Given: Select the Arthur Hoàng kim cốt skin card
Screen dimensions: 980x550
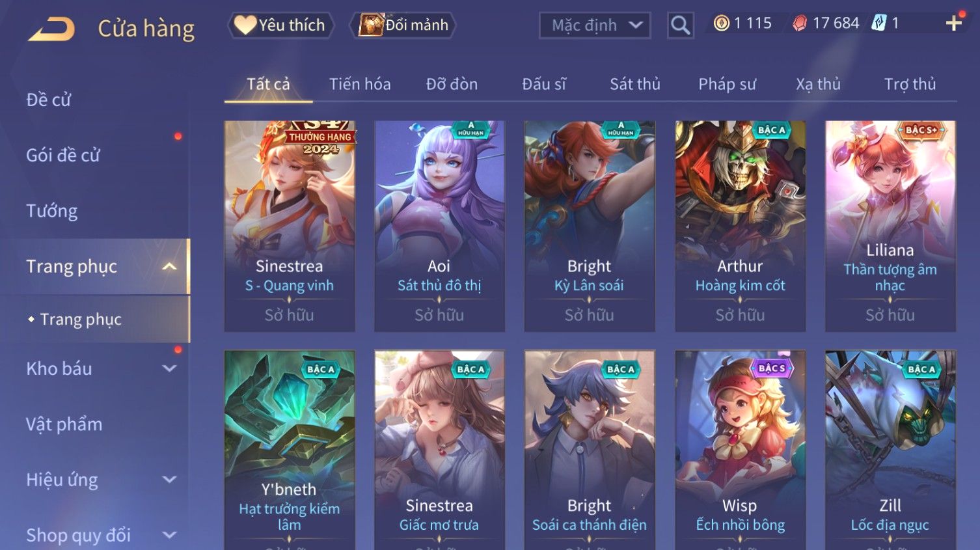Looking at the screenshot, I should pyautogui.click(x=740, y=227).
